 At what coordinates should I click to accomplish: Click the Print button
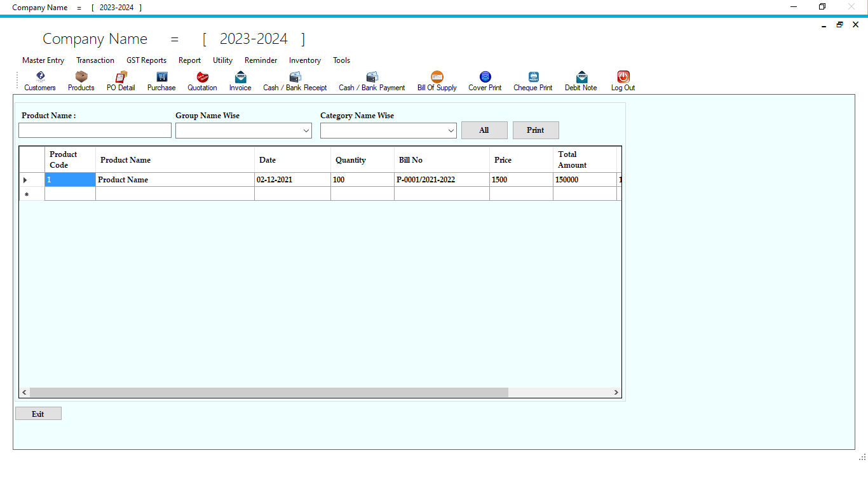coord(536,130)
